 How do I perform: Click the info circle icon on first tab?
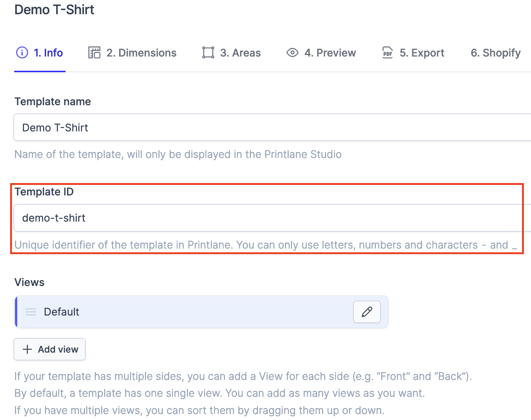tap(22, 53)
